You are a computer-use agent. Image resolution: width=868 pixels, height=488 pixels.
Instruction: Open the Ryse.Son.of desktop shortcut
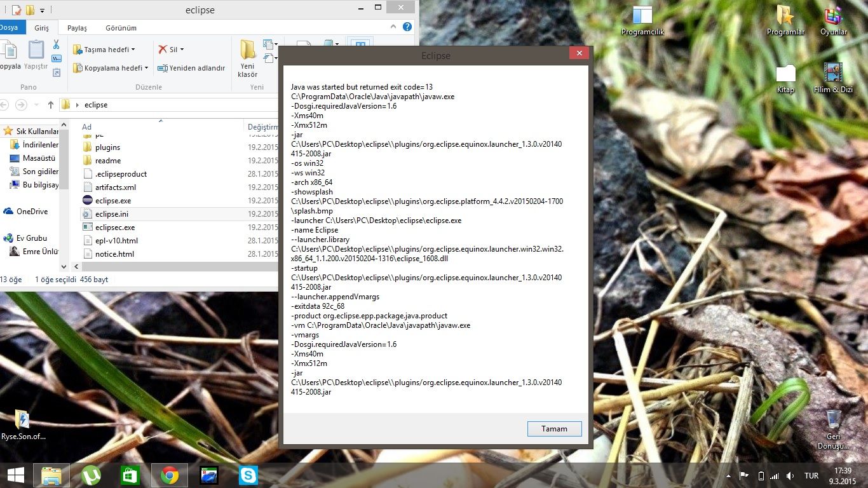tap(24, 426)
